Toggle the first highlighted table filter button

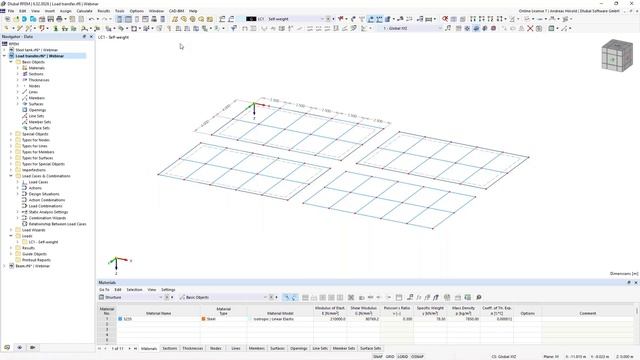287,298
